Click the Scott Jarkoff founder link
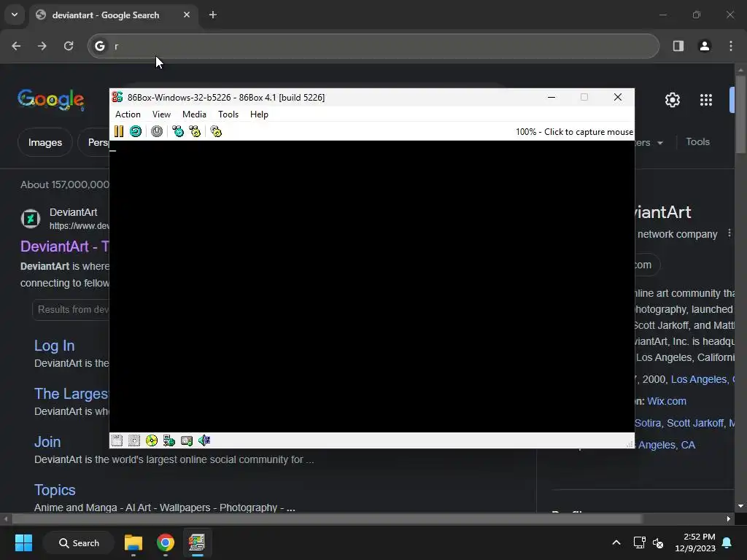This screenshot has height=560, width=747. pos(695,424)
